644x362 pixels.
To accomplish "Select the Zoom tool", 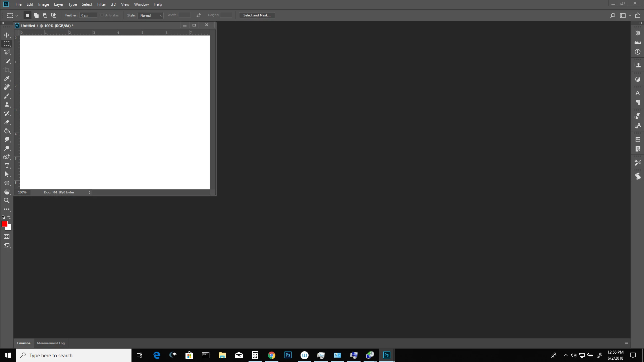I will 7,200.
